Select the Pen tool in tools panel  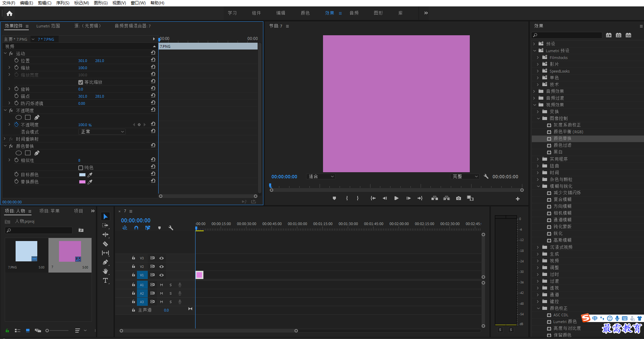click(105, 262)
